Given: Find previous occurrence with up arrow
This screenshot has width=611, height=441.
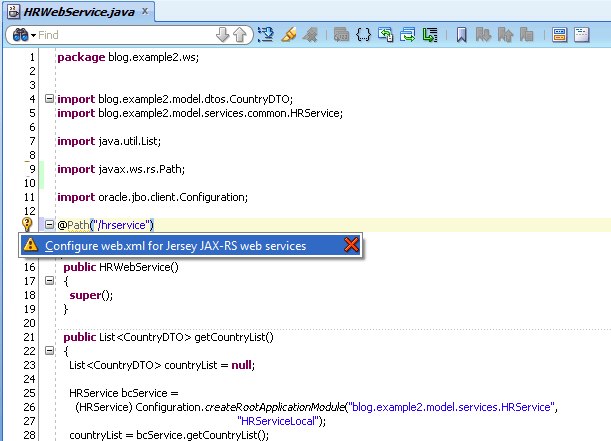Looking at the screenshot, I should click(x=240, y=35).
